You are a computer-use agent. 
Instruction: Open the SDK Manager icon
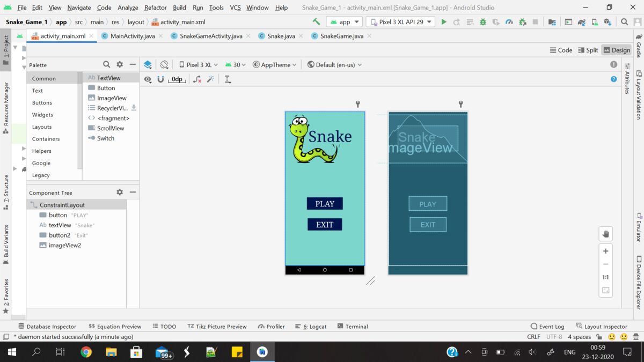(608, 22)
